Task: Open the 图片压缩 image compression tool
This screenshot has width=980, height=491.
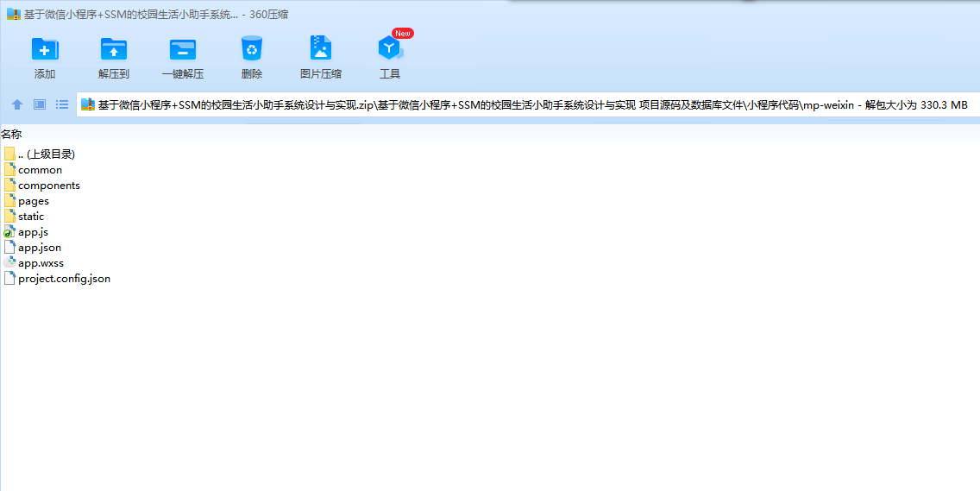Action: pos(321,49)
